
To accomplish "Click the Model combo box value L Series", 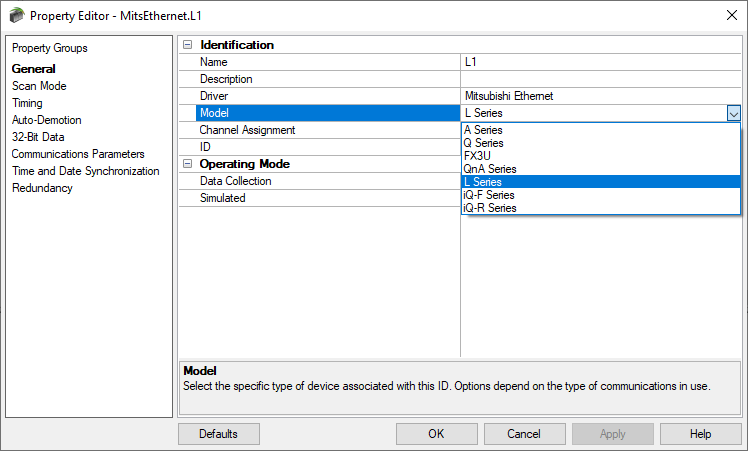I will coord(594,113).
